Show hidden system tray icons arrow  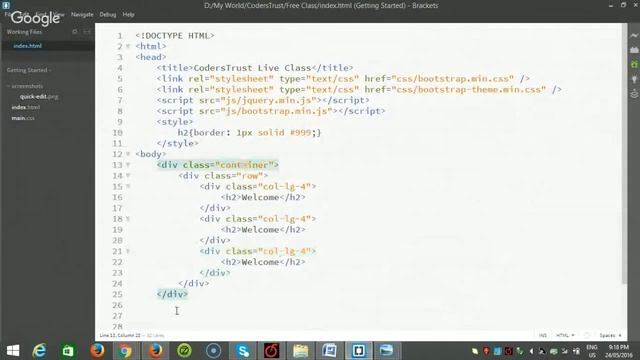click(531, 351)
